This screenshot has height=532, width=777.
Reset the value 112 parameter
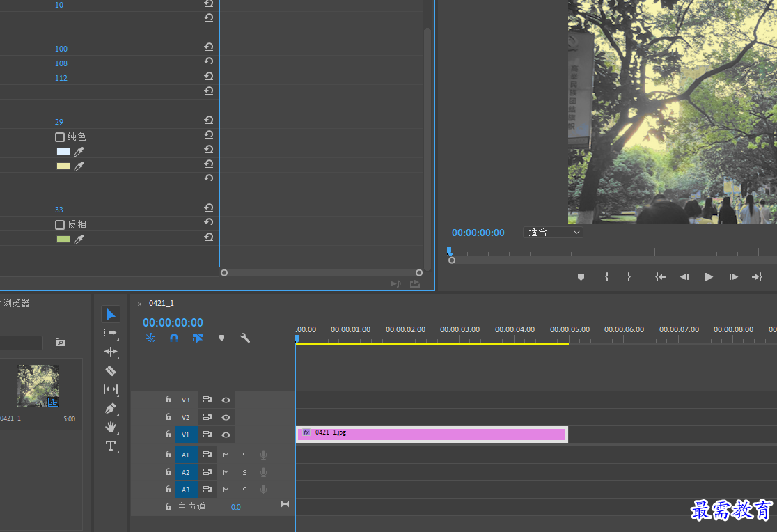pos(209,76)
